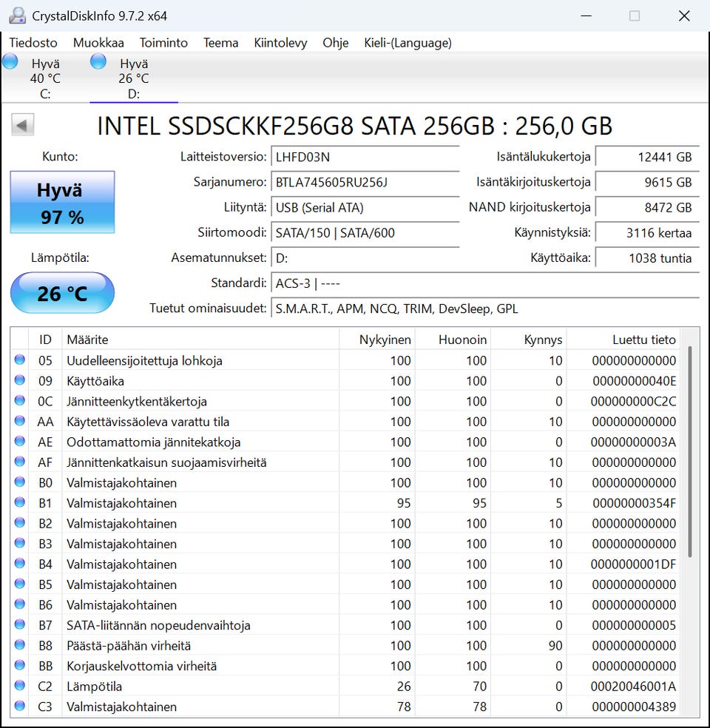Image resolution: width=710 pixels, height=728 pixels.
Task: Open the Toiminto menu
Action: point(163,43)
